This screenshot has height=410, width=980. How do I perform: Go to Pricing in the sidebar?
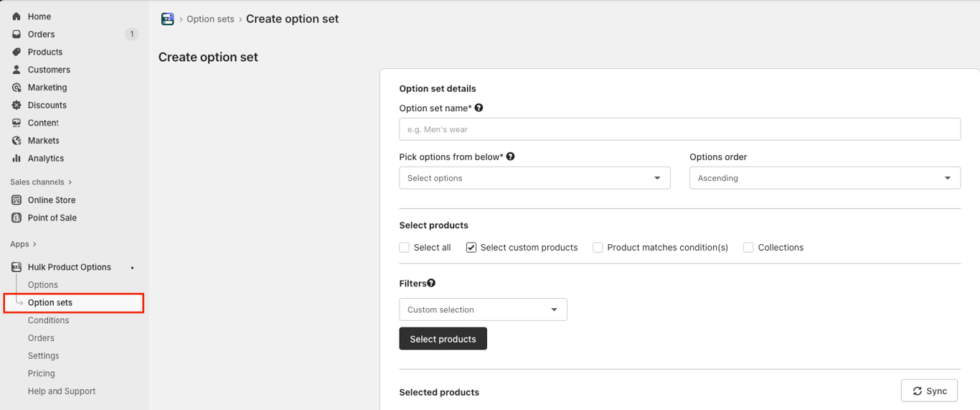42,373
